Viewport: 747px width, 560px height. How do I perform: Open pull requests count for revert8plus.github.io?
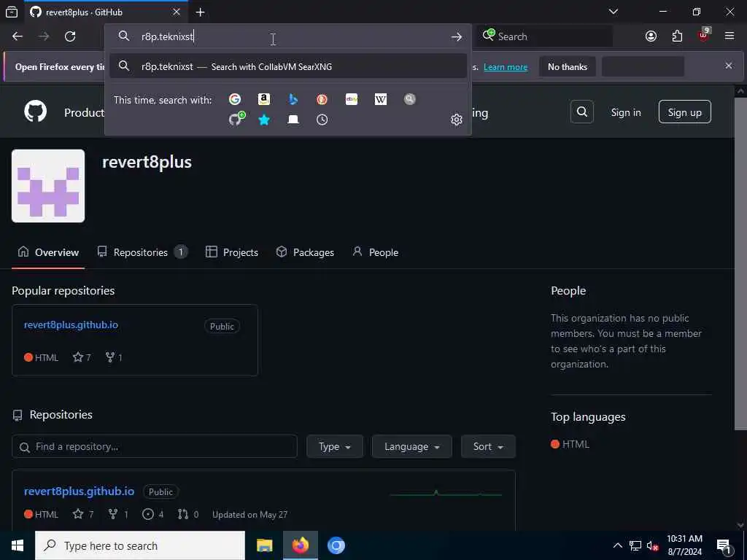187,514
